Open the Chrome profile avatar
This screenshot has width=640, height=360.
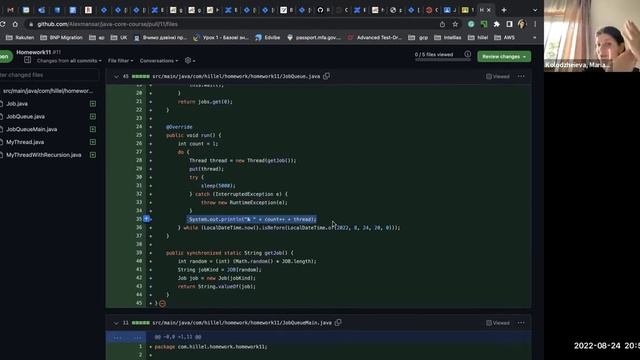[x=522, y=24]
